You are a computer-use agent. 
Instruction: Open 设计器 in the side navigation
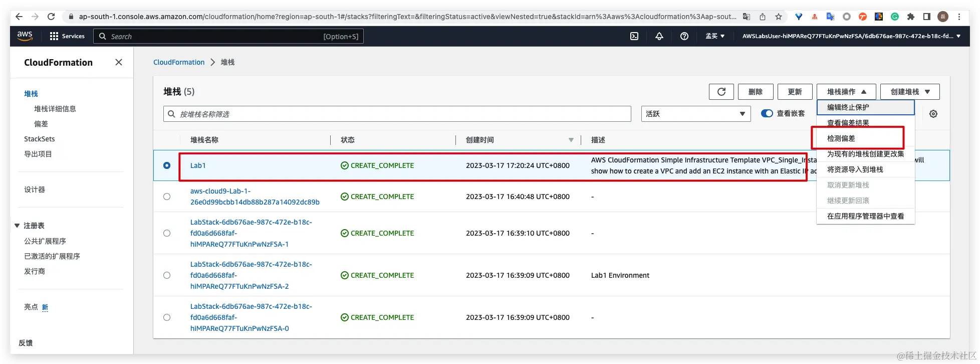[35, 190]
